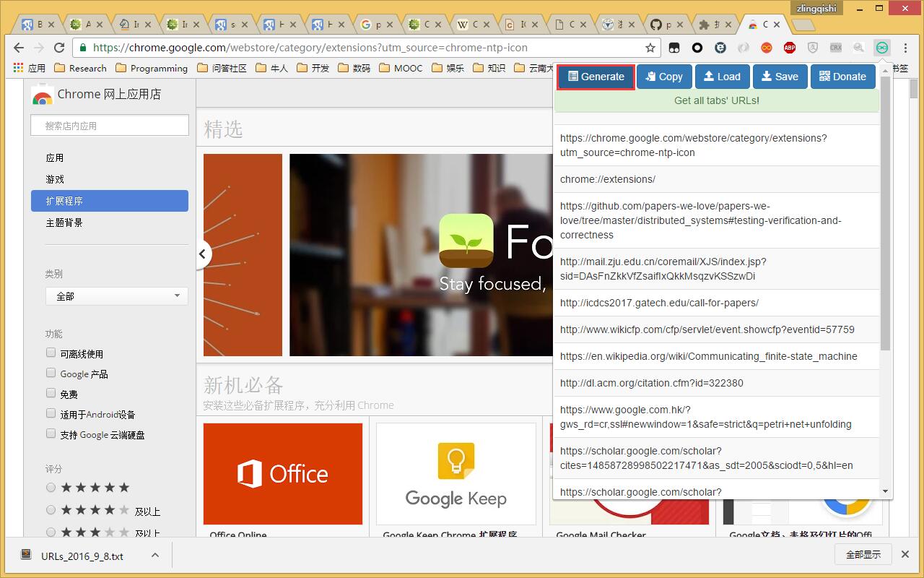Click the icdcs2017.gatech.edu call-for-papers URL row

click(717, 303)
